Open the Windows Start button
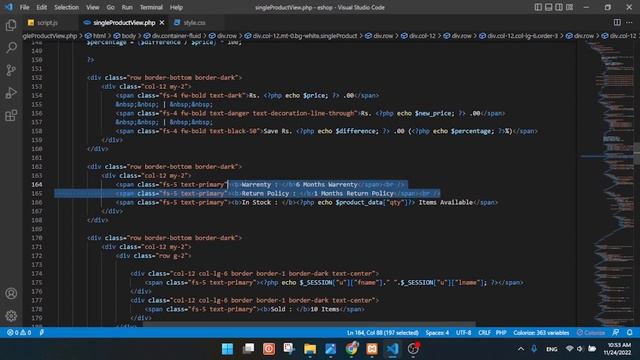Screen dimensions: 640x360 [x=227, y=349]
